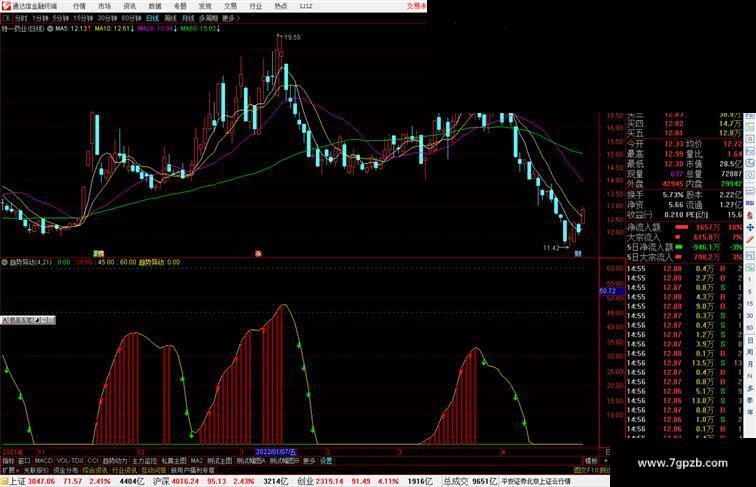756x487 pixels.
Task: Open the 发现 menu
Action: (205, 6)
